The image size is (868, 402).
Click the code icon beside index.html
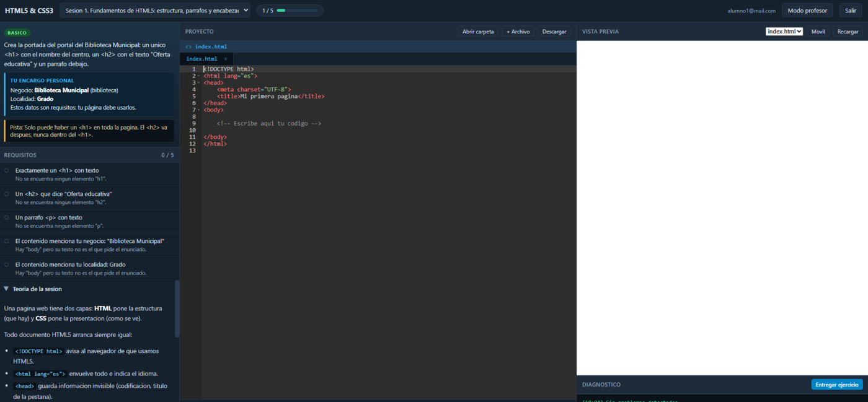pos(188,46)
